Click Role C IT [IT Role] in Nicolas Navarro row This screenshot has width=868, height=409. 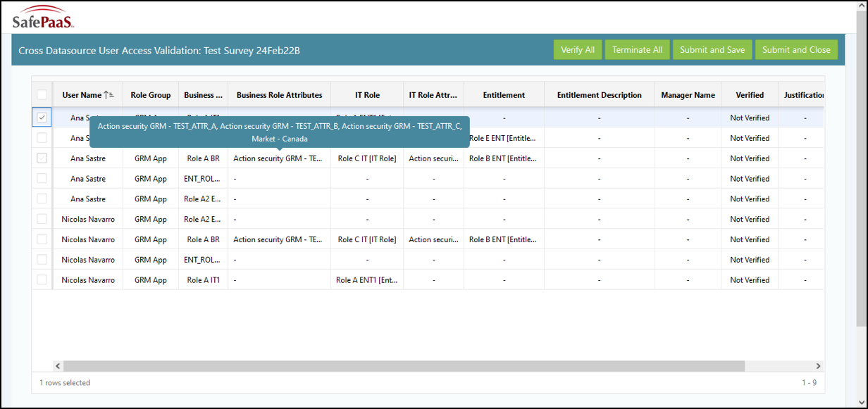(367, 240)
